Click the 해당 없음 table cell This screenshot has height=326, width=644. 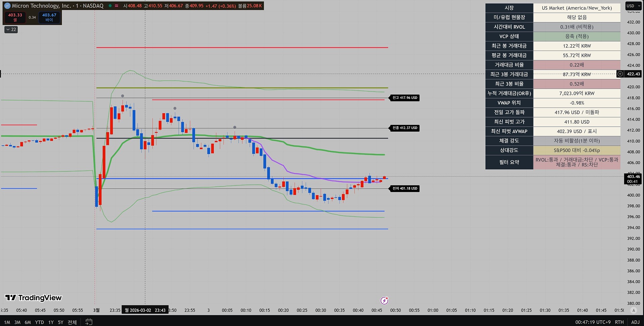click(x=577, y=17)
